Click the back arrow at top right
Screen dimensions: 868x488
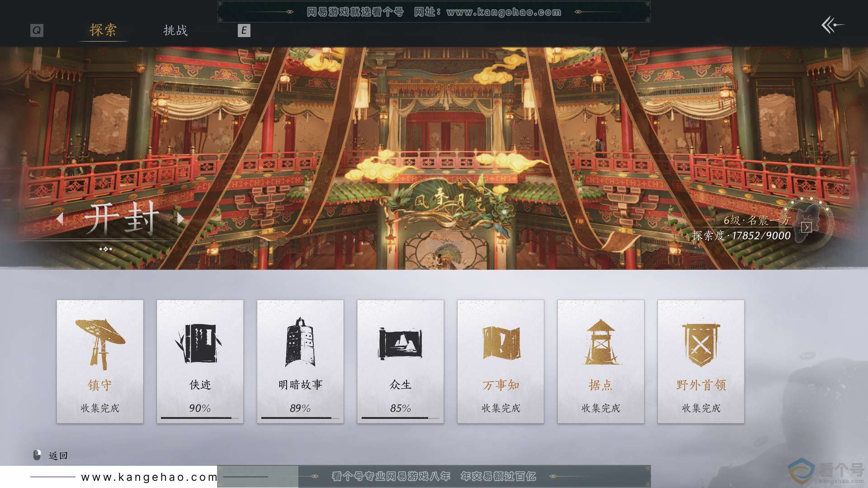pos(832,25)
